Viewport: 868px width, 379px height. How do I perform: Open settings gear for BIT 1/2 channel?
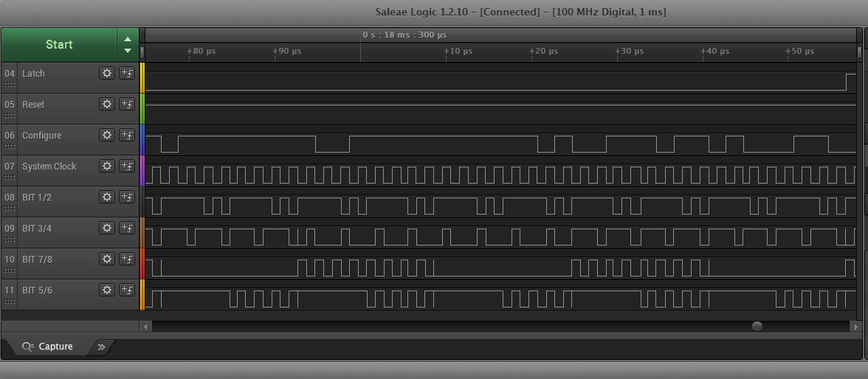click(107, 197)
